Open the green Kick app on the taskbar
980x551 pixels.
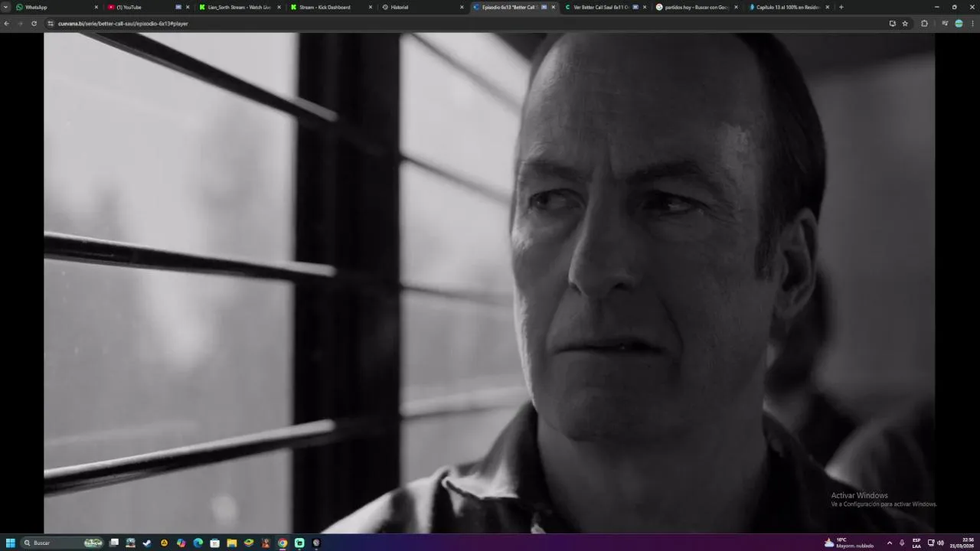[x=299, y=543]
